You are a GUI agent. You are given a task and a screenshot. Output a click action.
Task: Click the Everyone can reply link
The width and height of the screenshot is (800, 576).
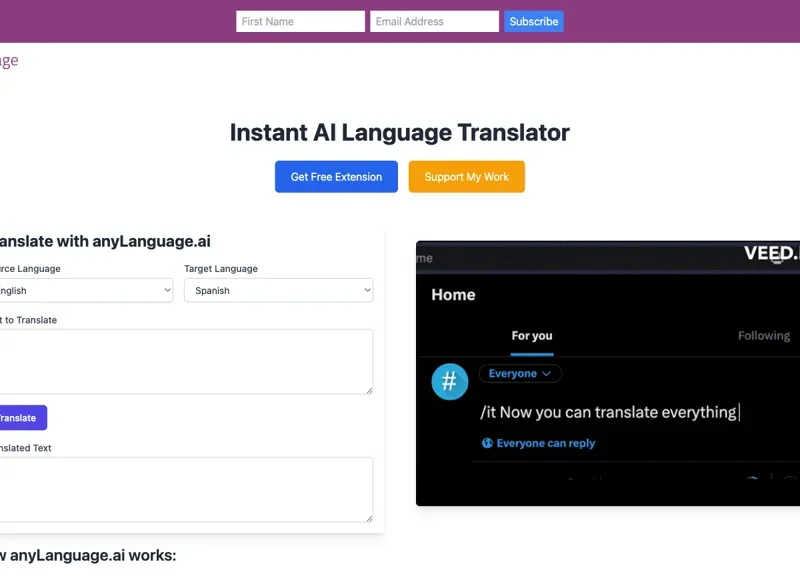[x=545, y=443]
